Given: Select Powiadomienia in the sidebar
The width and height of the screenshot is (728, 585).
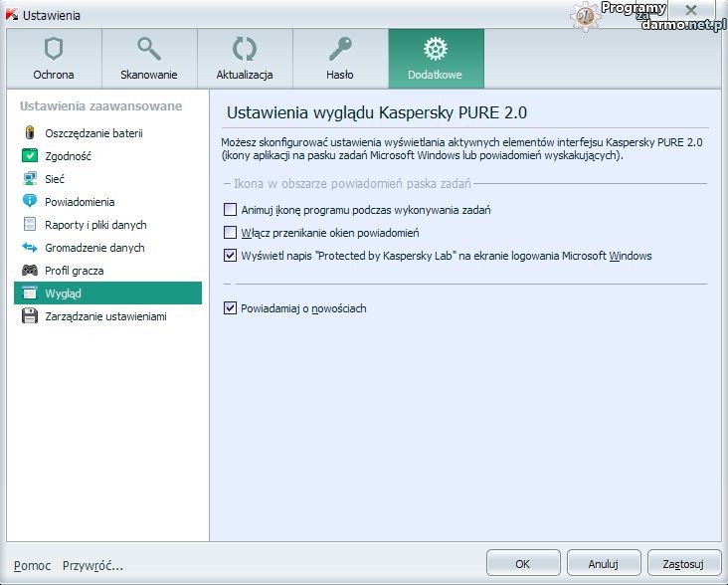Looking at the screenshot, I should [x=107, y=202].
